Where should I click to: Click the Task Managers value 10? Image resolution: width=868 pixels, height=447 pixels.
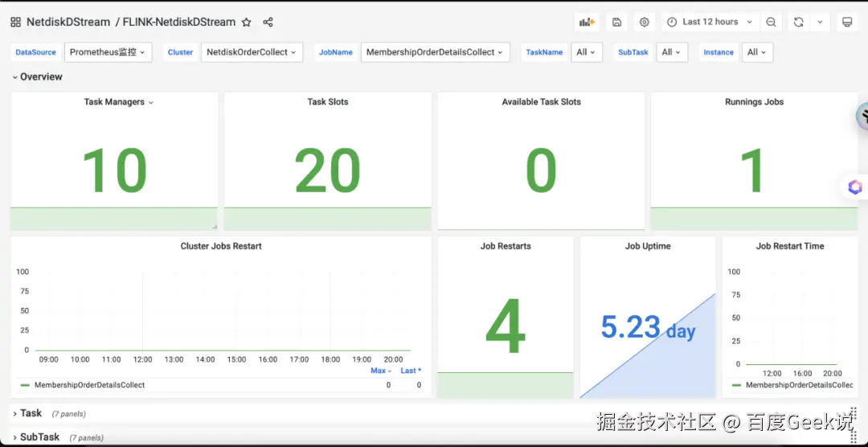115,170
